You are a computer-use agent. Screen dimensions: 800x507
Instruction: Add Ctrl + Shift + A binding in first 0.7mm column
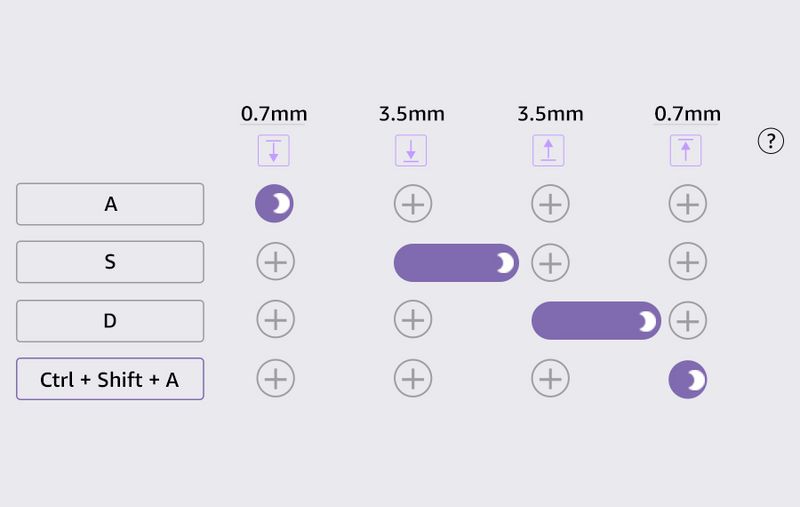[276, 379]
